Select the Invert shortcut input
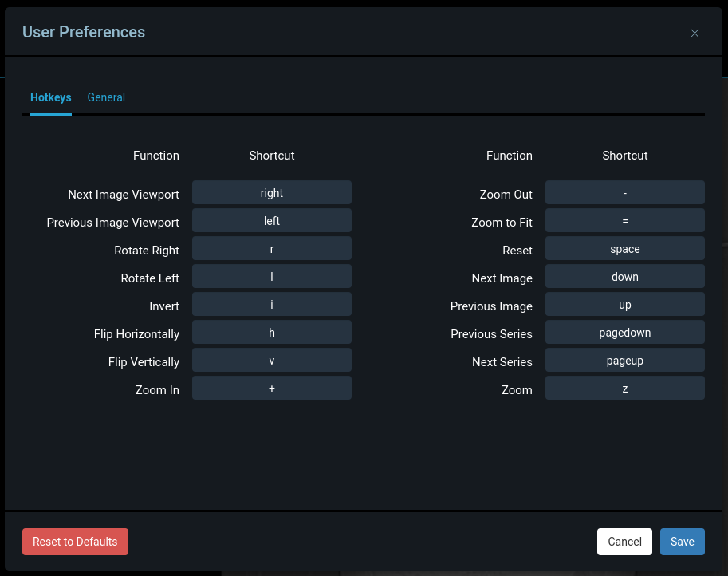728x576 pixels. 271,304
